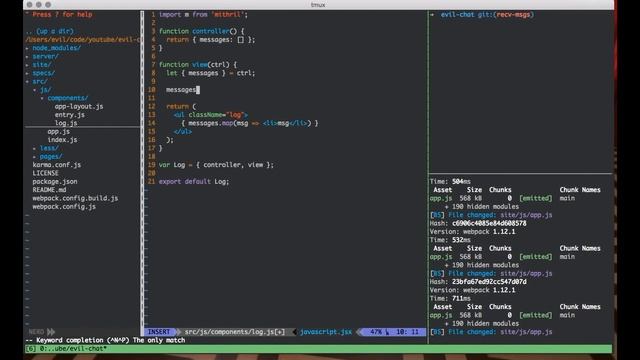Click the messages.map line 14
The image size is (640, 360).
pos(249,123)
